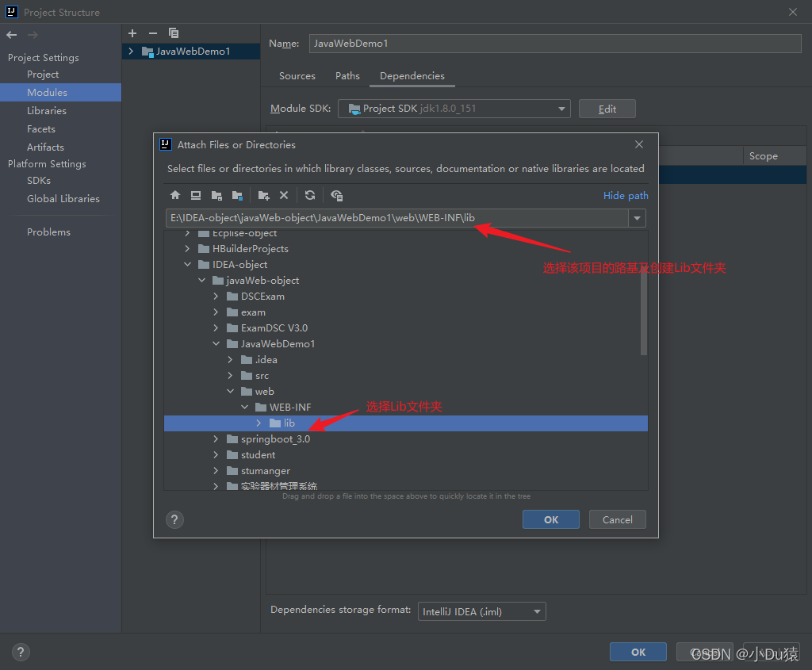
Task: Click OK in Project Structure window
Action: click(638, 652)
